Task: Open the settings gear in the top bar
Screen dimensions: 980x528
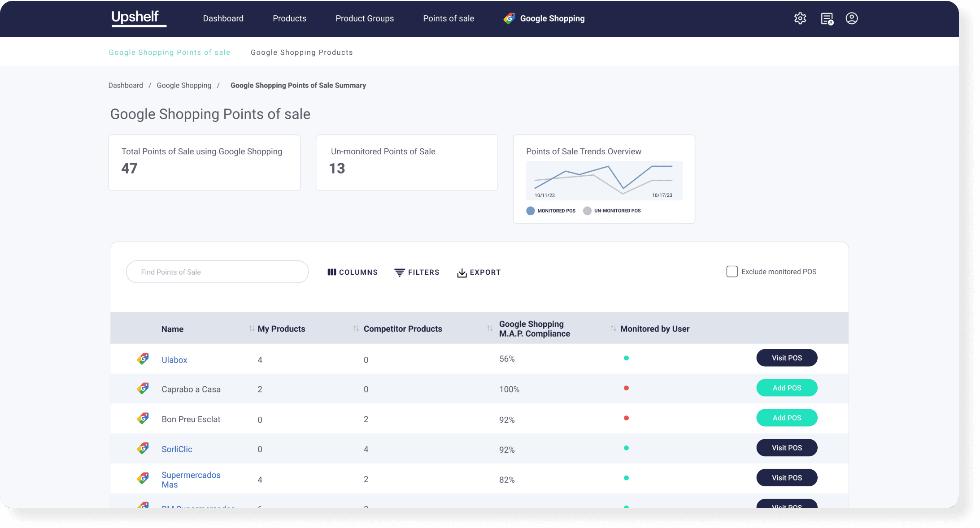Action: [800, 18]
